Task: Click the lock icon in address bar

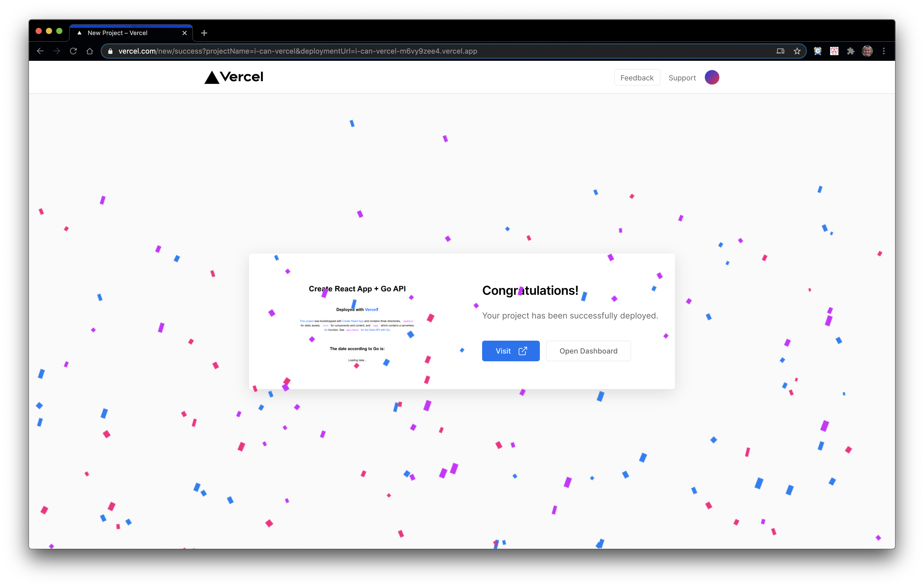Action: tap(111, 51)
